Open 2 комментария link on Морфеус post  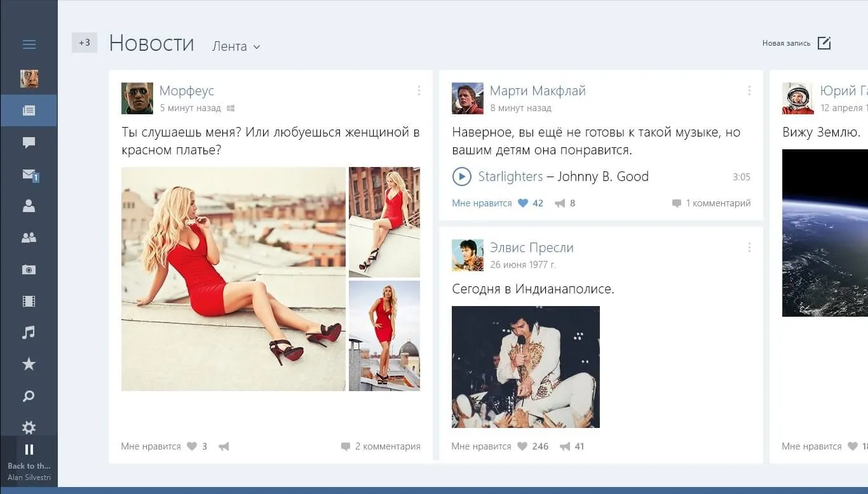381,446
